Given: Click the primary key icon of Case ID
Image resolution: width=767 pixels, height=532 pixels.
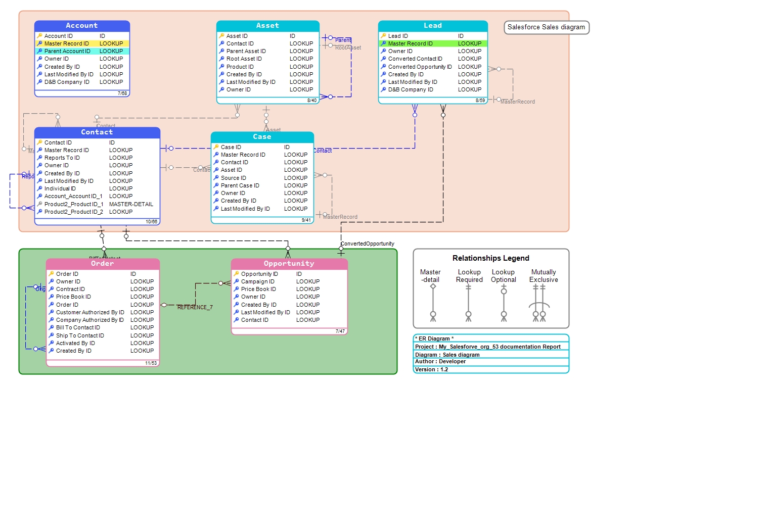Looking at the screenshot, I should (x=216, y=147).
